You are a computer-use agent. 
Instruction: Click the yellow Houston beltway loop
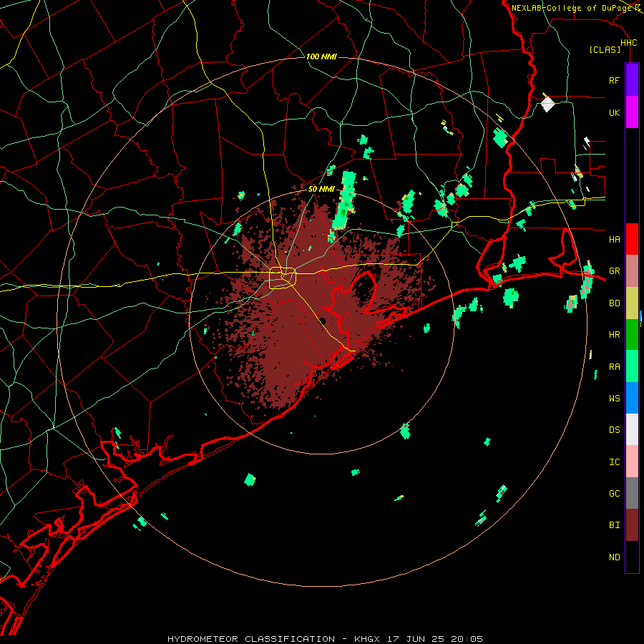pyautogui.click(x=283, y=278)
